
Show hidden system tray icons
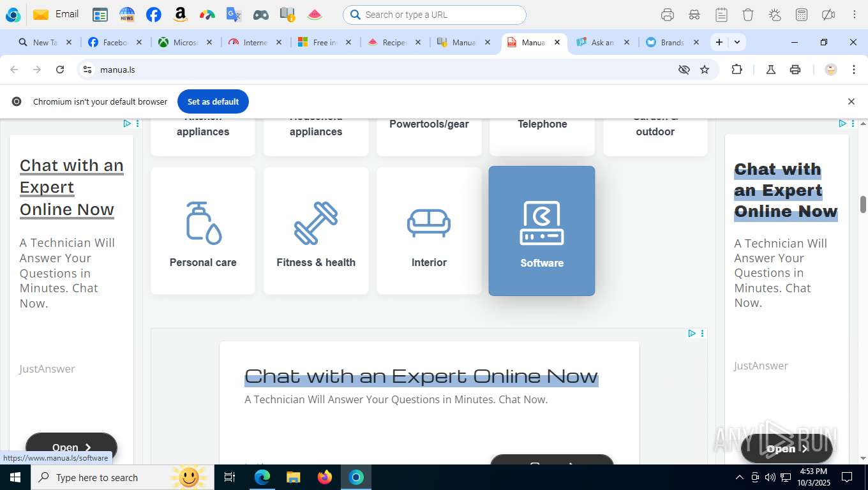(740, 477)
